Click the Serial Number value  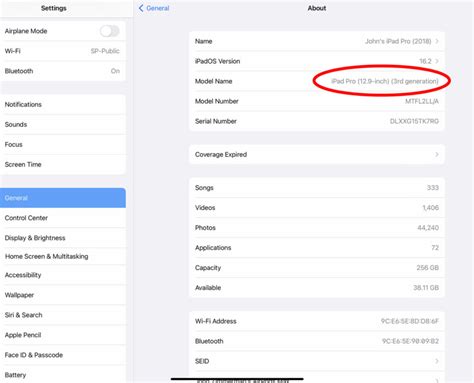tap(414, 121)
